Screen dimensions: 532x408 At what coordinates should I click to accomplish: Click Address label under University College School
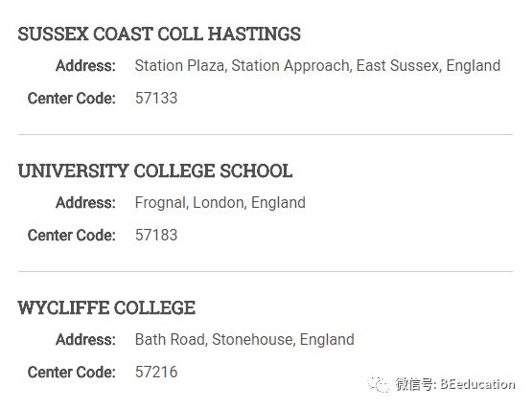click(86, 203)
